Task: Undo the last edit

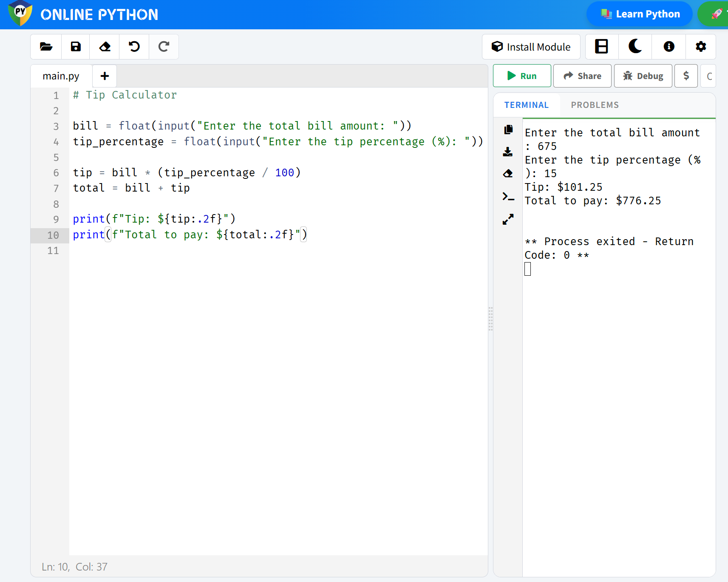Action: tap(134, 47)
